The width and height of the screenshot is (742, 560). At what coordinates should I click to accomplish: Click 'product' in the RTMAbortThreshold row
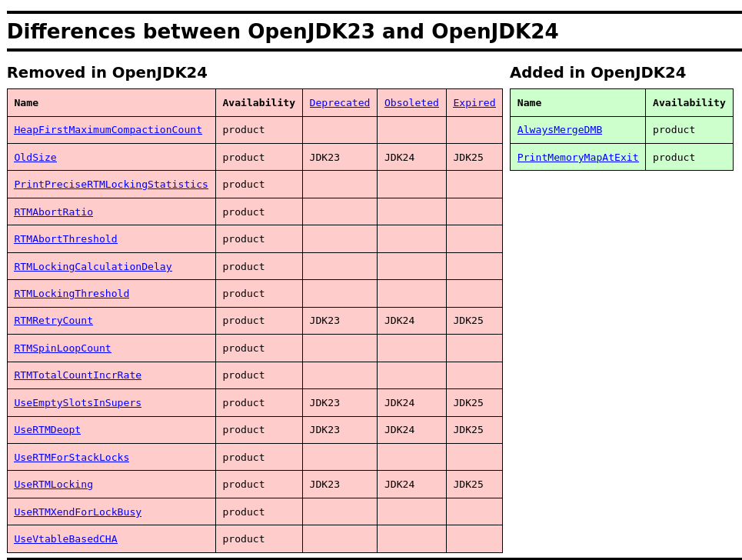click(x=244, y=239)
